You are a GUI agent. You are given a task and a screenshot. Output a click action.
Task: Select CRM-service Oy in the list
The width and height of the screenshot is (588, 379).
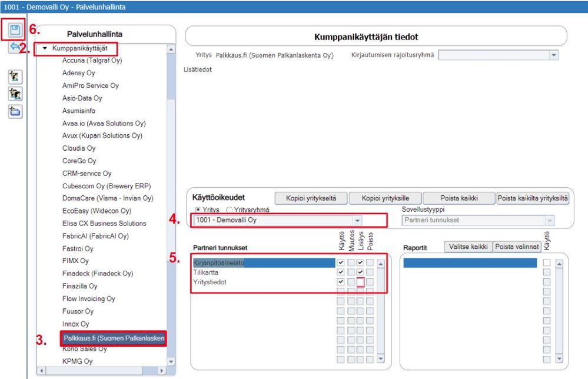[87, 174]
